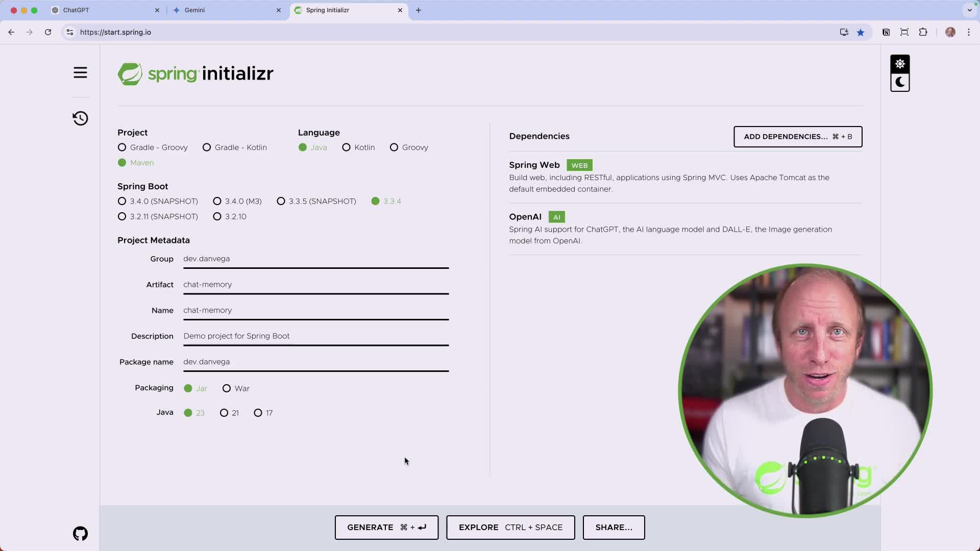Select Gradle - Groovy project type
This screenshot has height=551, width=980.
click(x=153, y=147)
